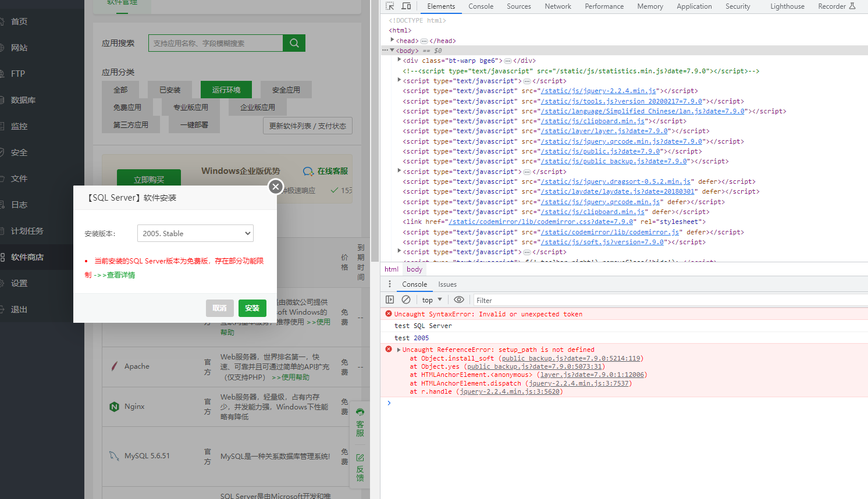Image resolution: width=868 pixels, height=499 pixels.
Task: Click the DevTools inspect element icon
Action: pos(390,6)
